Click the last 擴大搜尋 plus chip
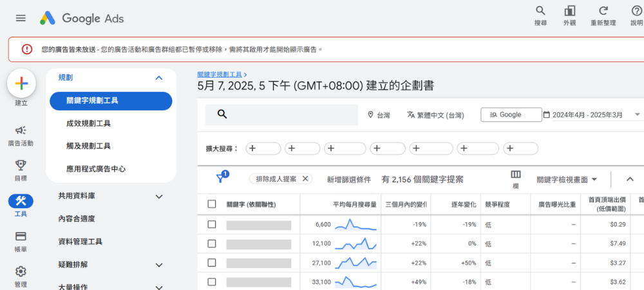644x290 pixels. click(x=521, y=149)
